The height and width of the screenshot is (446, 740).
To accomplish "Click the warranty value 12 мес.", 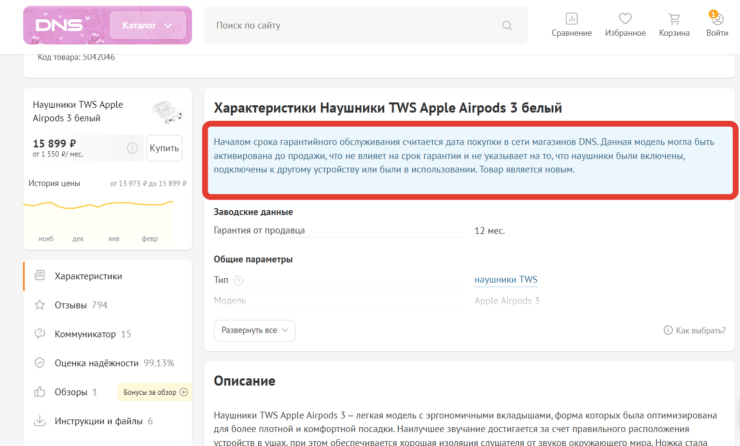I will 489,231.
